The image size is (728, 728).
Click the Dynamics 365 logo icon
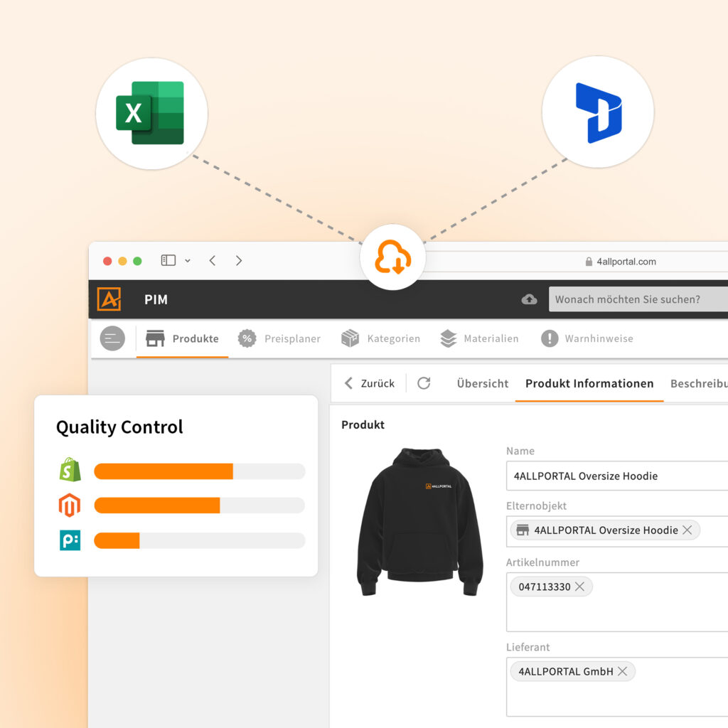click(x=598, y=112)
